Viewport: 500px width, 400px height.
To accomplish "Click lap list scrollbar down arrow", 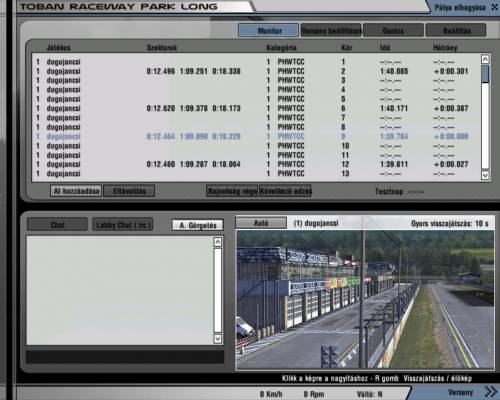I will tap(485, 175).
